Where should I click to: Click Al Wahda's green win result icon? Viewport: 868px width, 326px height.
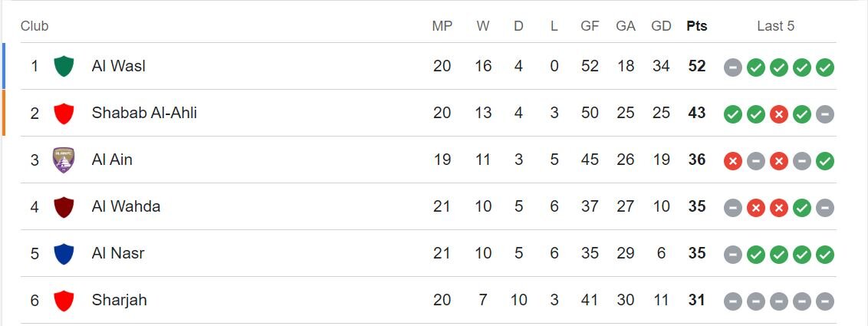point(802,208)
